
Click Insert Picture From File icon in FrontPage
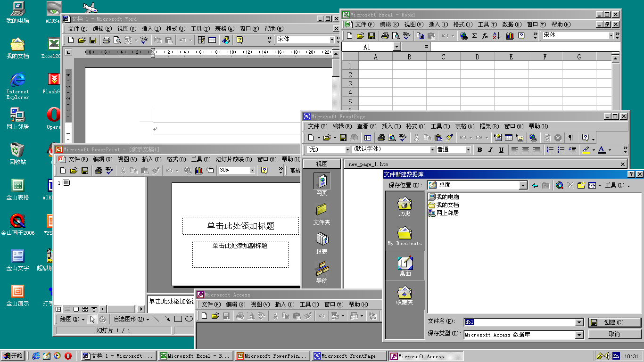click(x=520, y=138)
